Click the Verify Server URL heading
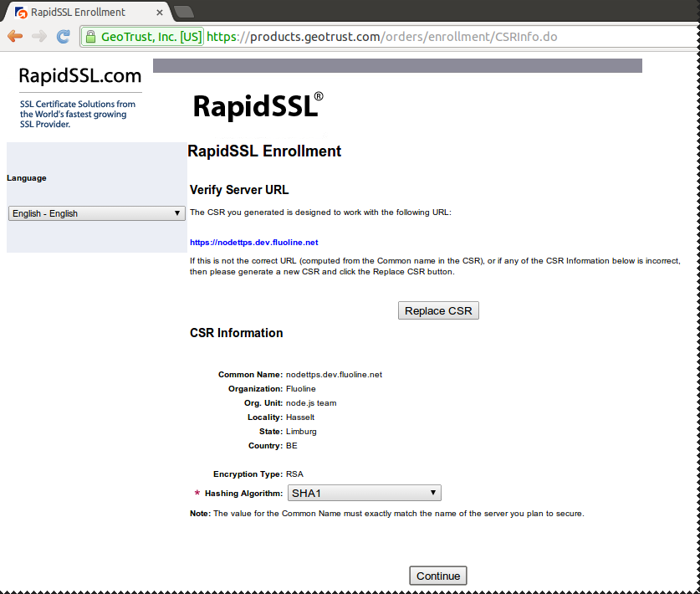 [x=239, y=190]
